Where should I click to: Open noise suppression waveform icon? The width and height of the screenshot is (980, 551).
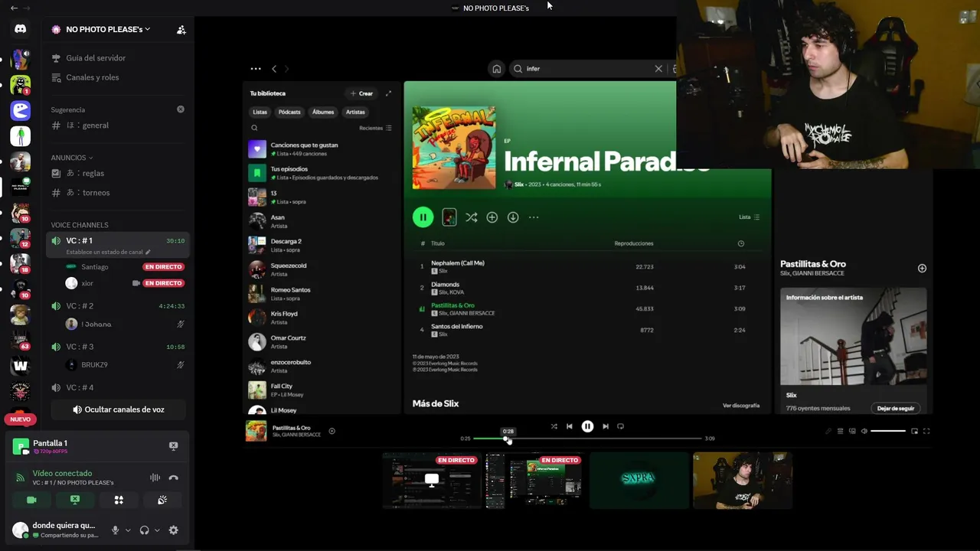point(155,478)
